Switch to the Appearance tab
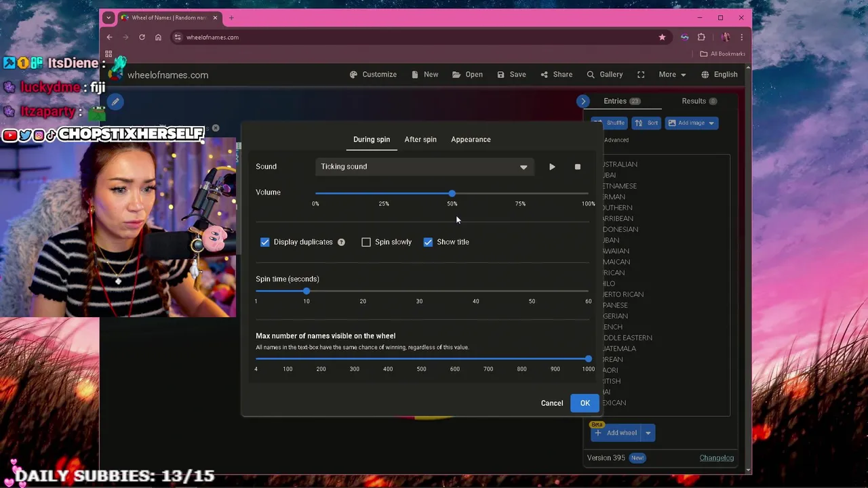Image resolution: width=868 pixels, height=488 pixels. (x=471, y=140)
